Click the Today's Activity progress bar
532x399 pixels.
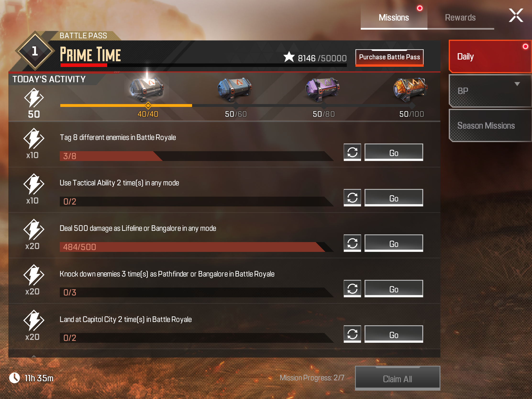236,105
